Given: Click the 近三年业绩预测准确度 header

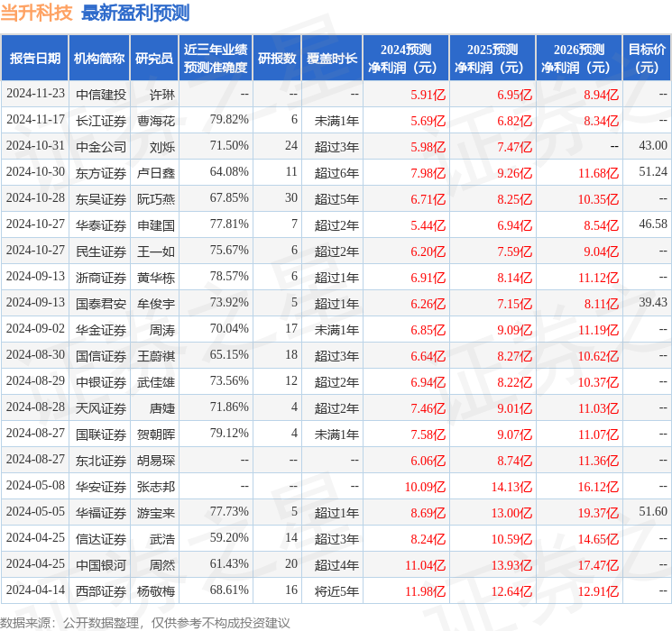Looking at the screenshot, I should pyautogui.click(x=216, y=58).
